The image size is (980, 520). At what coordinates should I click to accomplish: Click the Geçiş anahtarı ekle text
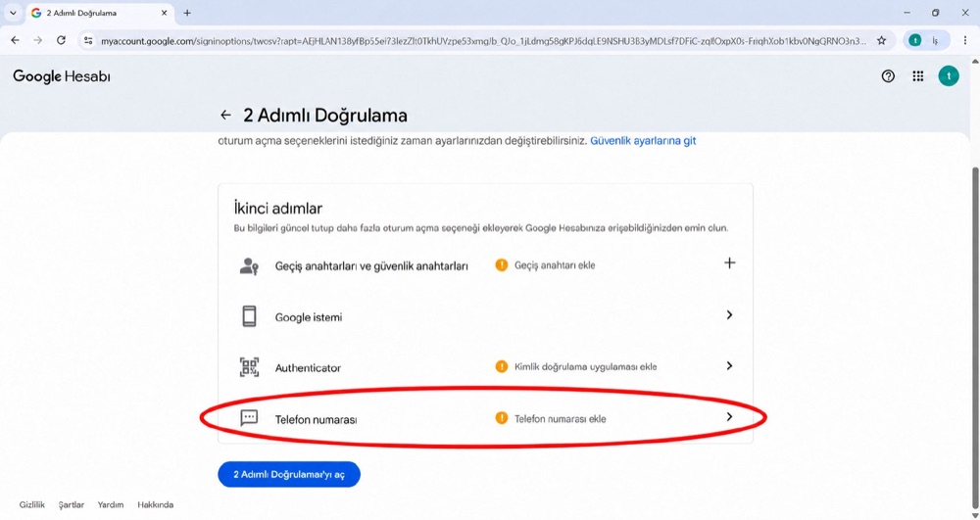click(555, 265)
